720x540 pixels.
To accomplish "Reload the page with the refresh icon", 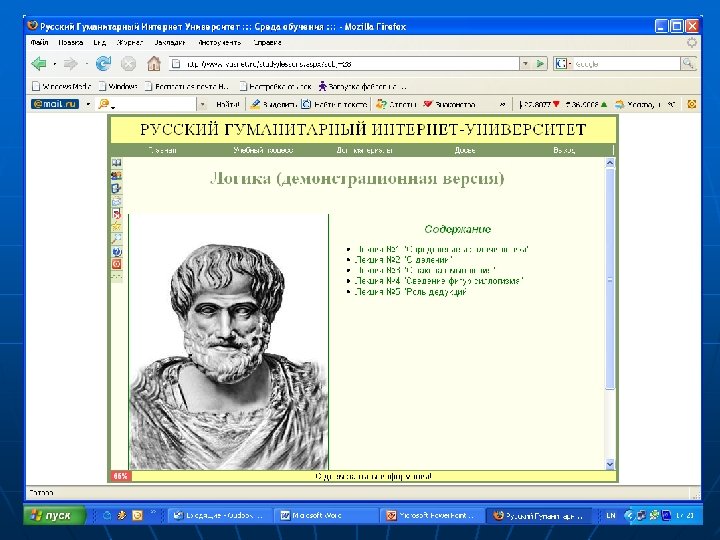I will click(x=103, y=63).
